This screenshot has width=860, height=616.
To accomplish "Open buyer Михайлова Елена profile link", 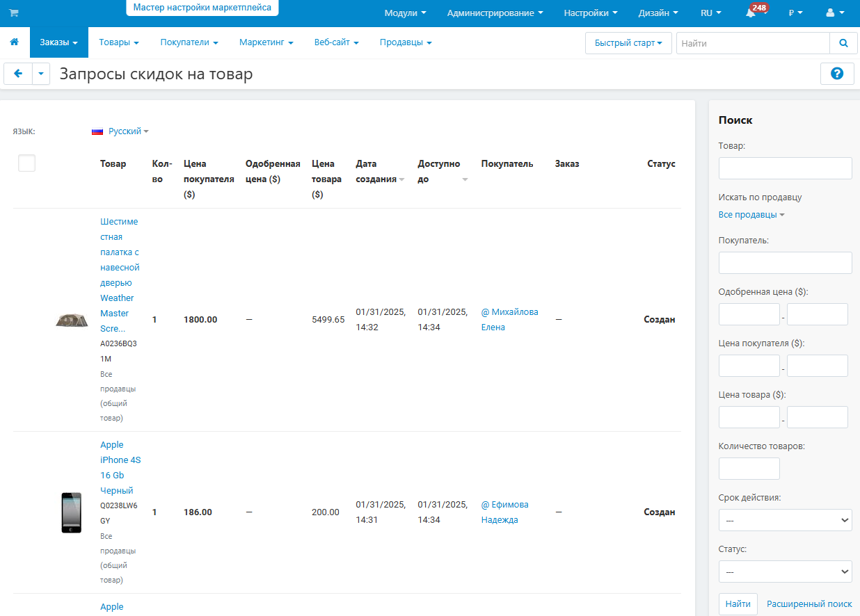I will [510, 320].
